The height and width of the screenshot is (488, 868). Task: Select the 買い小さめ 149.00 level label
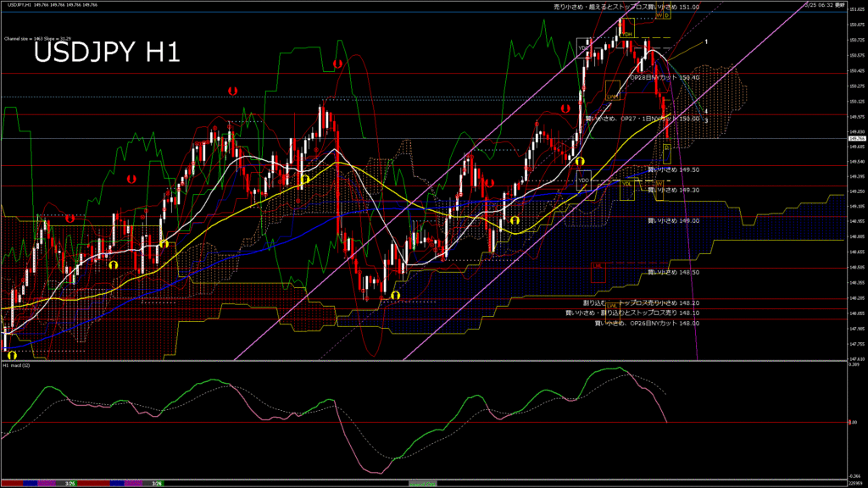tap(673, 220)
